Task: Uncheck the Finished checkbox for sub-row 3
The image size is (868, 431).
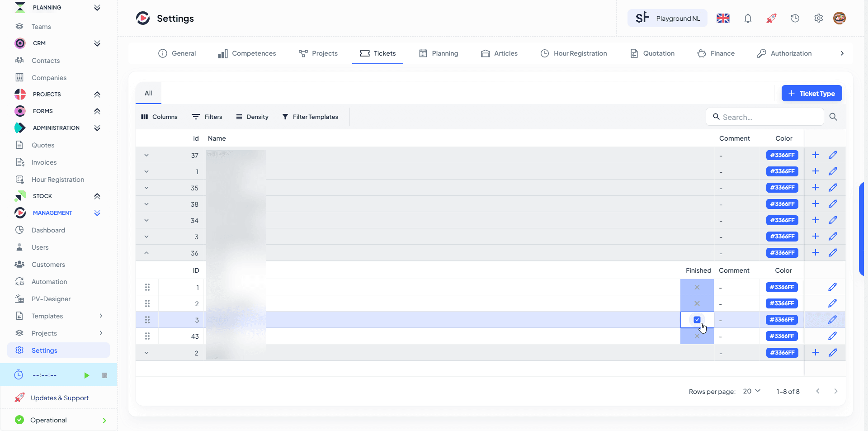Action: 697,320
